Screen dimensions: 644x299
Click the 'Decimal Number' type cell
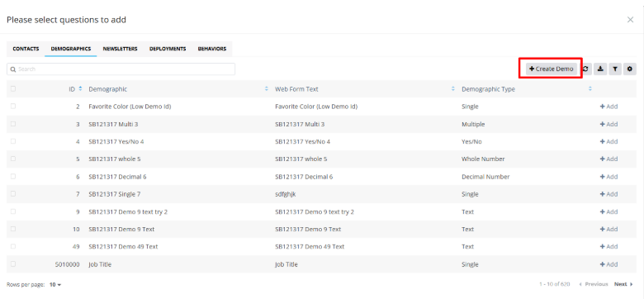click(x=485, y=177)
